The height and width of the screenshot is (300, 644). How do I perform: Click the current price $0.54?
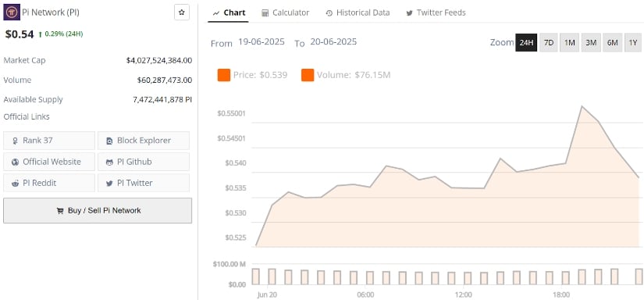[x=20, y=34]
